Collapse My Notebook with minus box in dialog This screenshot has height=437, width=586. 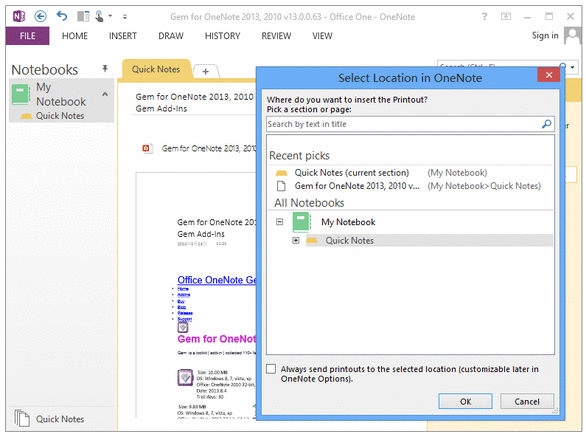280,222
